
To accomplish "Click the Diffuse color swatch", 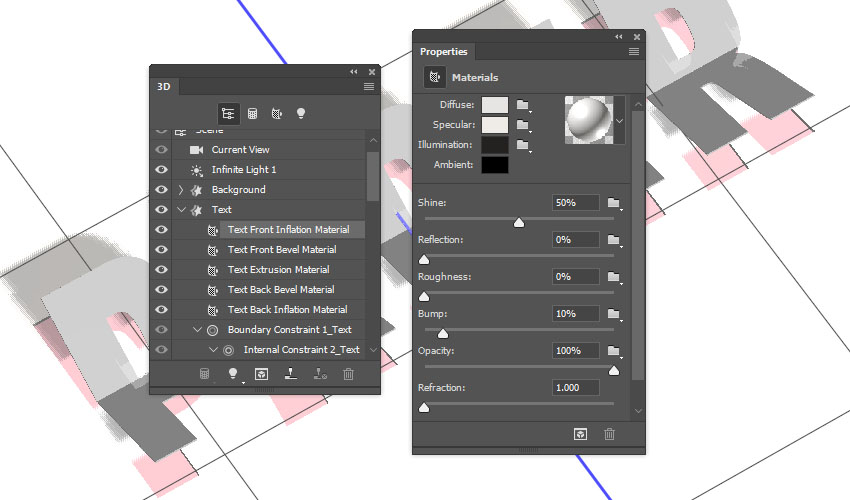I will [495, 105].
